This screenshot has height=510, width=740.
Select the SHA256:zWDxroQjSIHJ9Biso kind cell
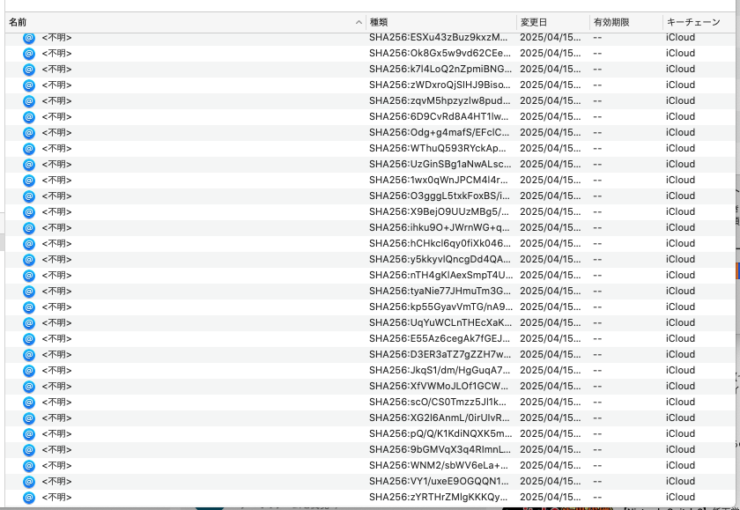point(440,85)
